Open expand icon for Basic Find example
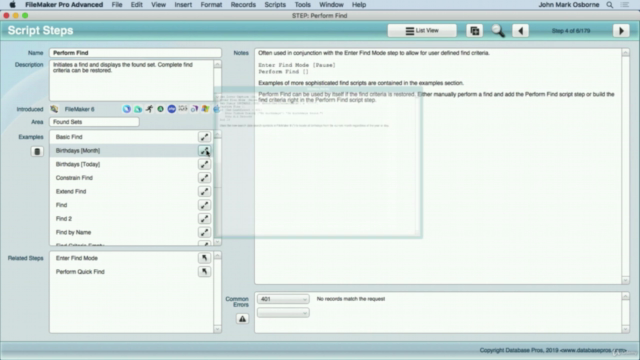The image size is (640, 360). [204, 137]
